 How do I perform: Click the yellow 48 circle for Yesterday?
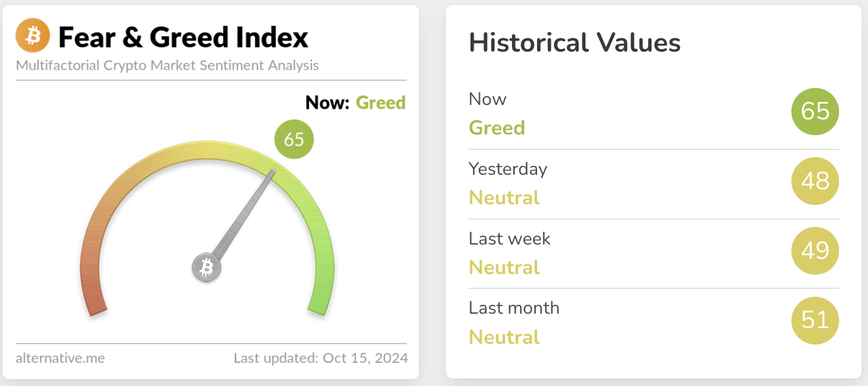point(815,181)
